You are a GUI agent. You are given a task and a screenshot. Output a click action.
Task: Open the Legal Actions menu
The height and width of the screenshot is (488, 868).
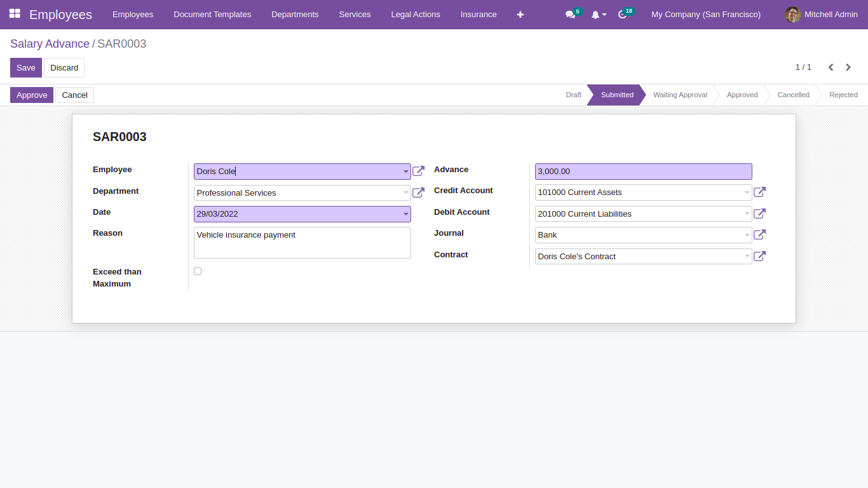416,14
